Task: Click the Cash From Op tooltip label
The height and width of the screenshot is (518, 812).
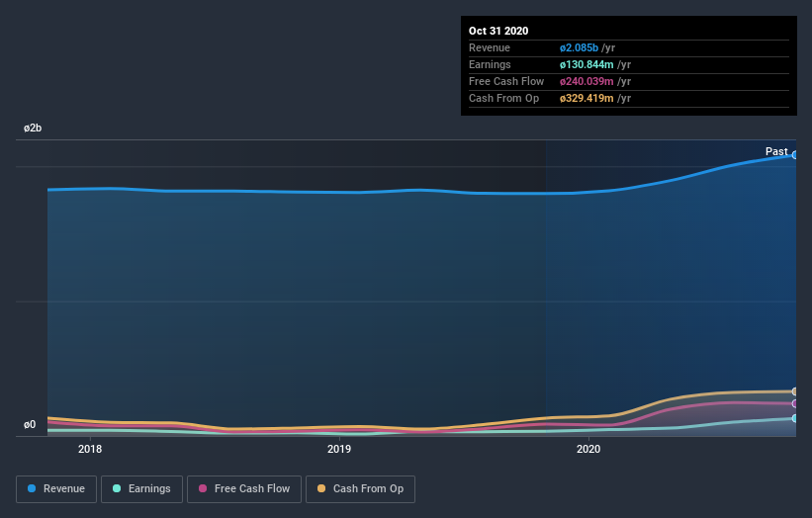Action: pyautogui.click(x=503, y=98)
